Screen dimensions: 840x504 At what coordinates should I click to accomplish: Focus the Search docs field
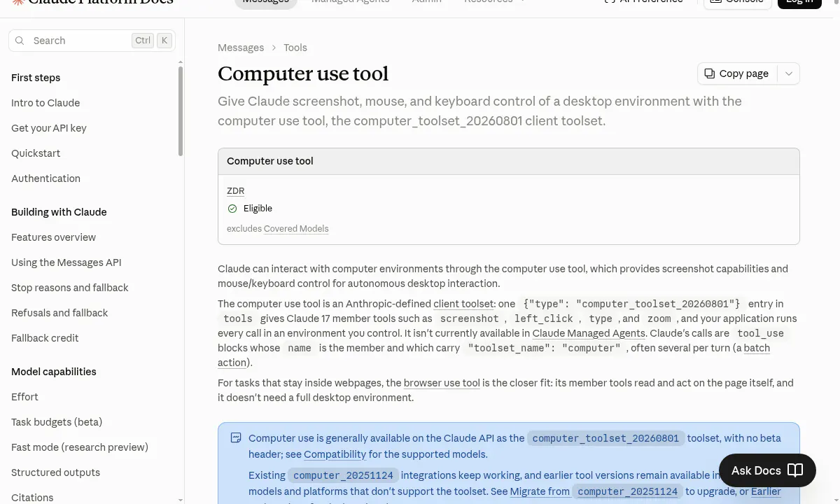92,41
